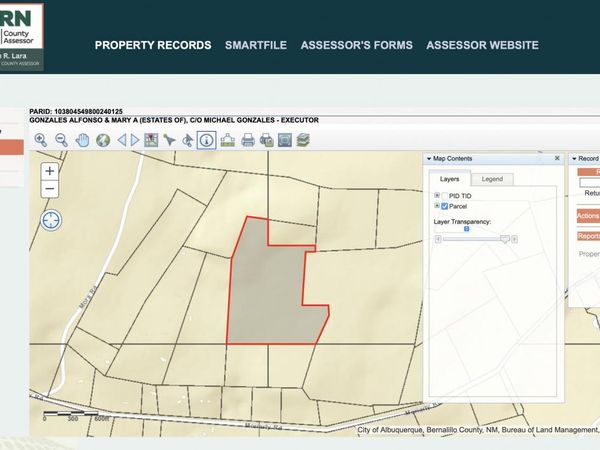
Task: Expand the Parcel layer tree
Action: point(436,206)
